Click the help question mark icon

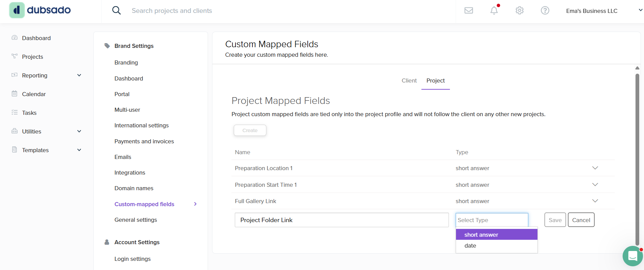545,11
